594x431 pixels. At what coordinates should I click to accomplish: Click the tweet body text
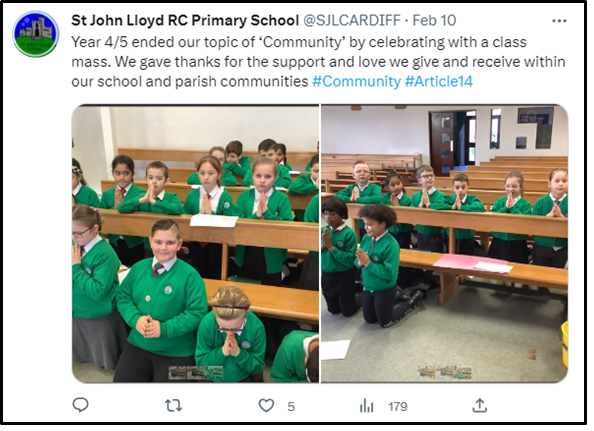tap(318, 62)
